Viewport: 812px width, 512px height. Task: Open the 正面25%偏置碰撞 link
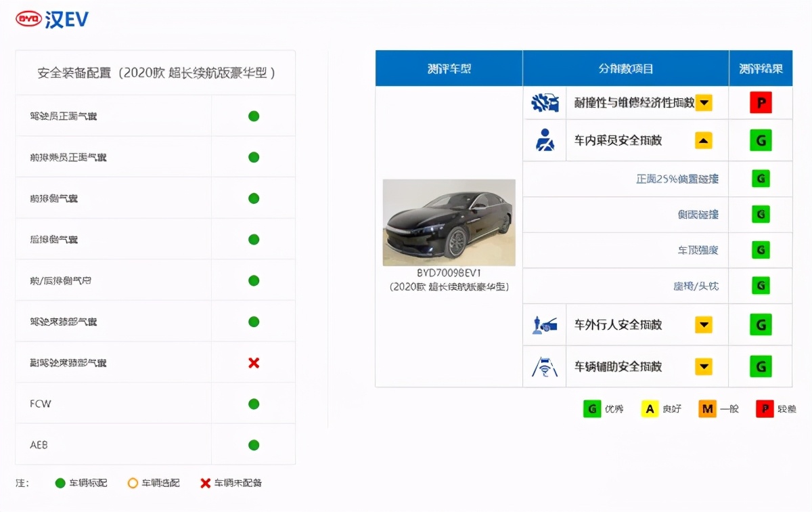click(x=677, y=179)
